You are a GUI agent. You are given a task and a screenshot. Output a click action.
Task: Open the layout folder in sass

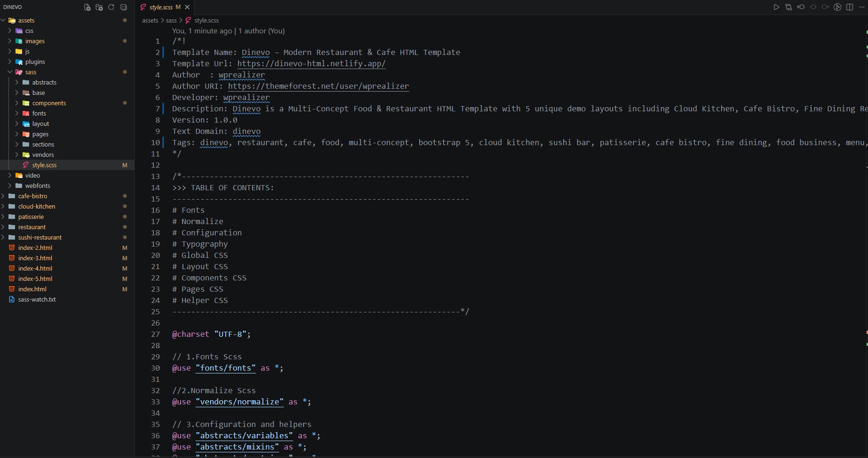[x=67, y=124]
